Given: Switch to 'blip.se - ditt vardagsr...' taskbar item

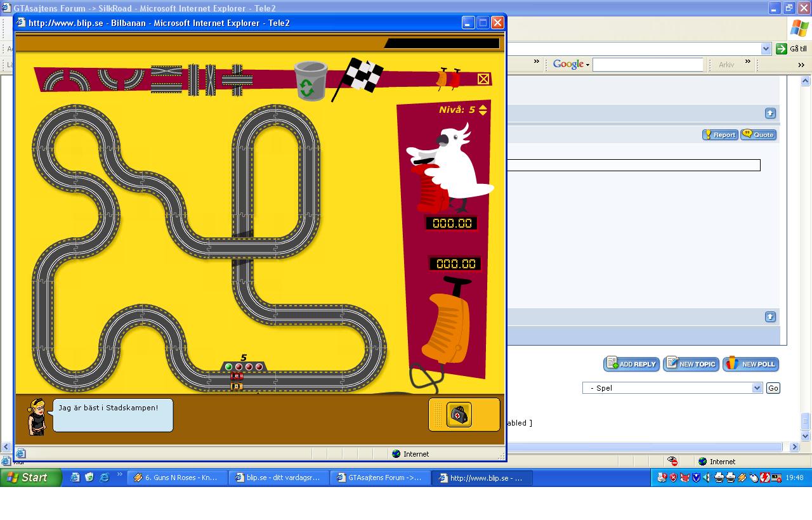Looking at the screenshot, I should 279,478.
